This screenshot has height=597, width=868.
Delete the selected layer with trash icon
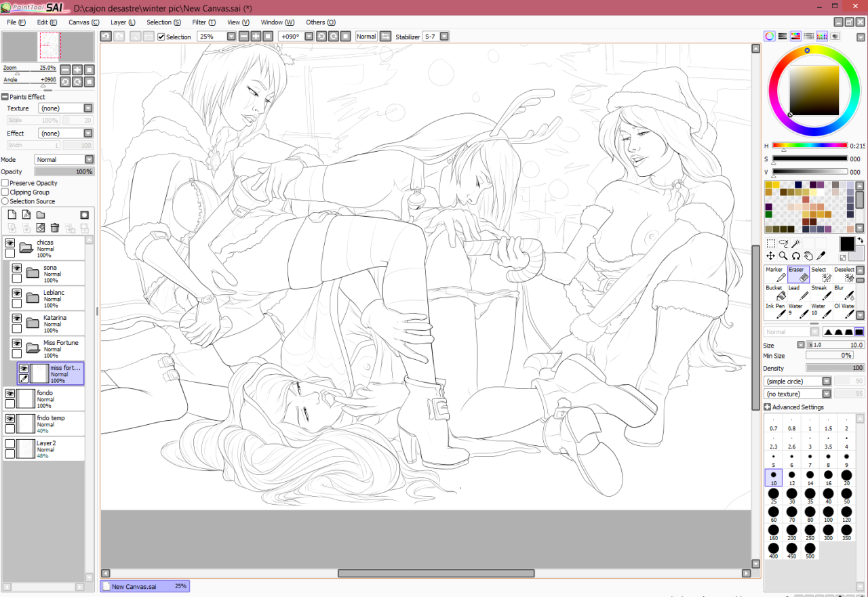pyautogui.click(x=55, y=228)
